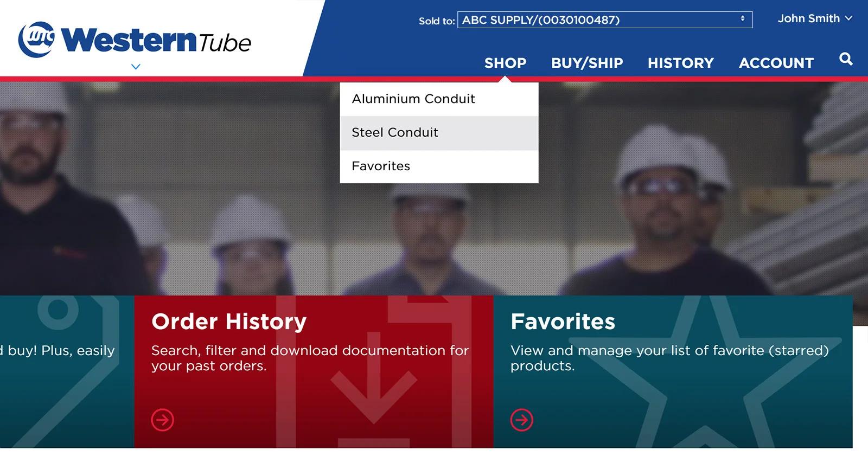Viewport: 868px width, 463px height.
Task: Open the HISTORY navigation item
Action: (x=680, y=63)
